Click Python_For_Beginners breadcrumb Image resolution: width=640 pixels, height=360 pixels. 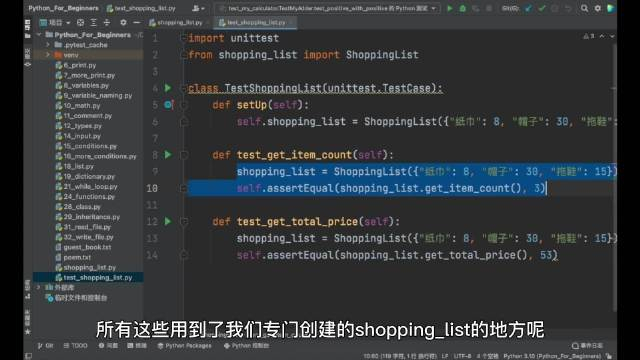coord(63,8)
